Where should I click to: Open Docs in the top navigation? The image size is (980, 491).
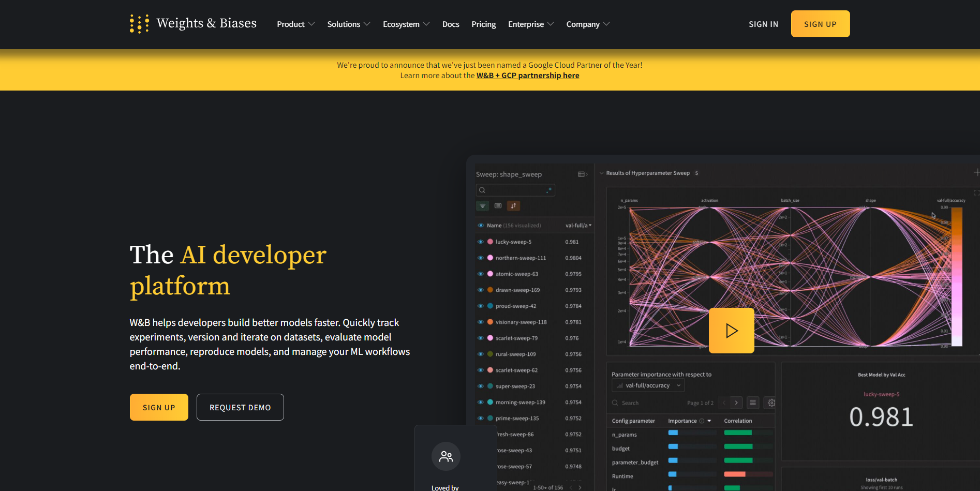451,24
